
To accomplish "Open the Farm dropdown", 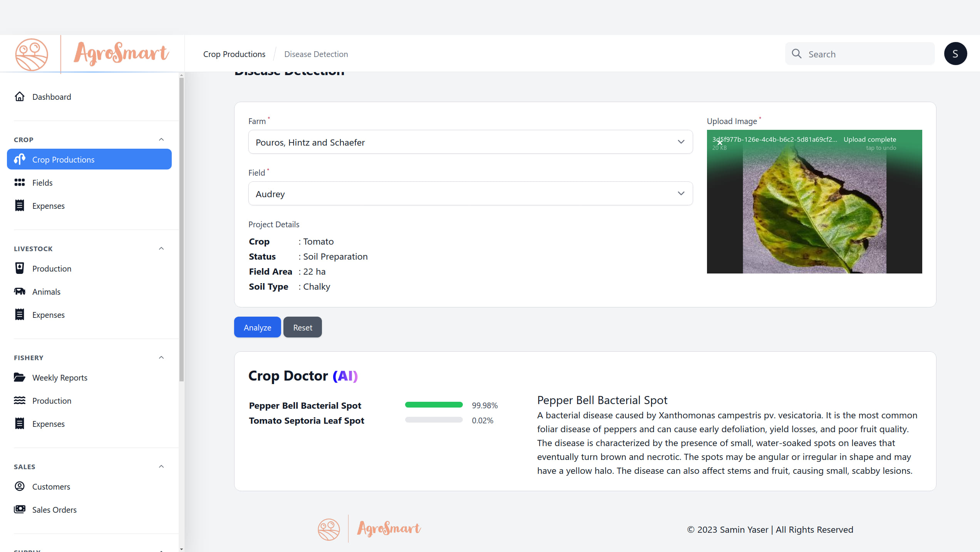I will [470, 142].
